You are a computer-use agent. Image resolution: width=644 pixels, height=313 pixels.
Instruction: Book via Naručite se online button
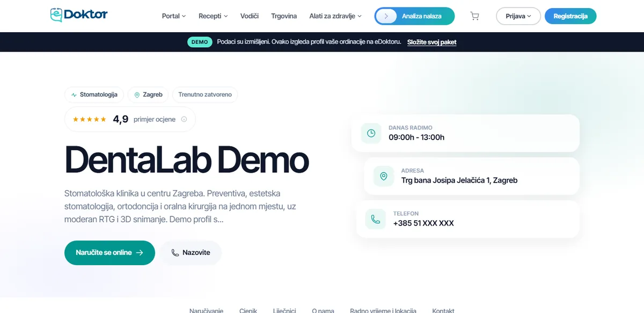tap(109, 253)
